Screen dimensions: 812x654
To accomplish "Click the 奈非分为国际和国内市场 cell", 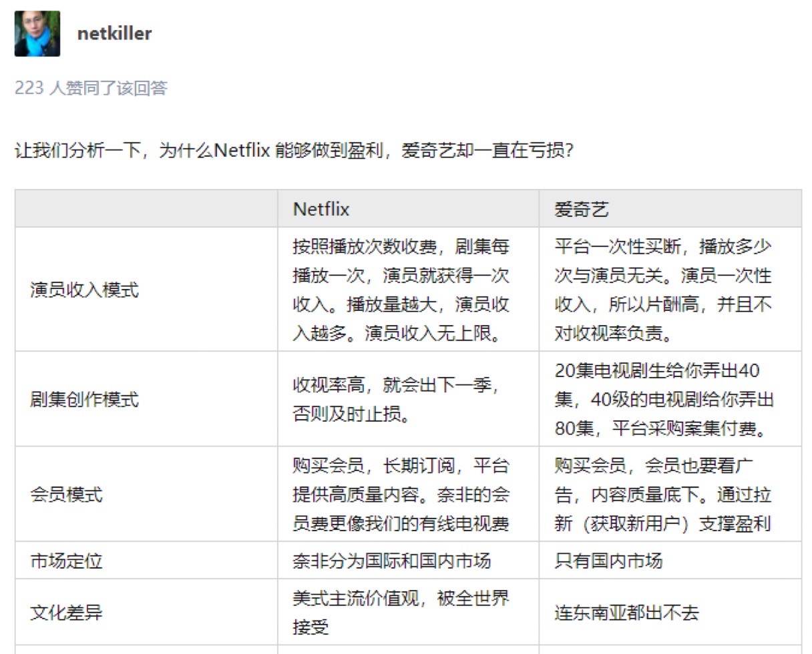I will click(392, 561).
